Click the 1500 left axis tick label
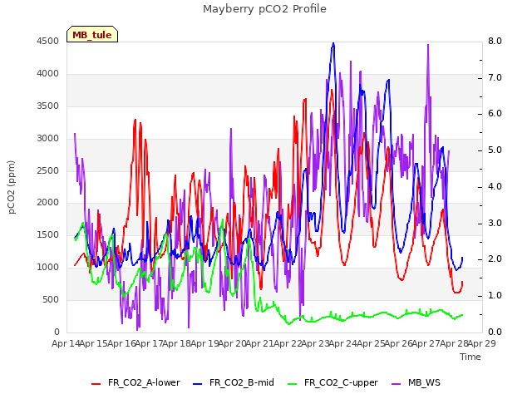This screenshot has height=399, width=532. 48,234
